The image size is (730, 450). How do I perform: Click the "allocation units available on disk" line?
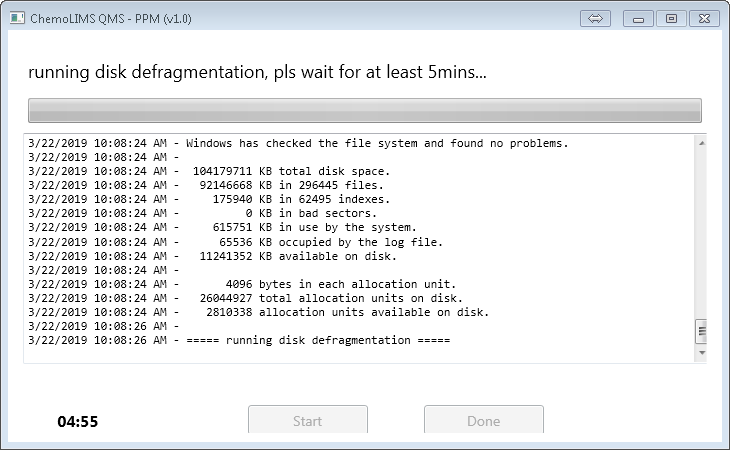260,312
